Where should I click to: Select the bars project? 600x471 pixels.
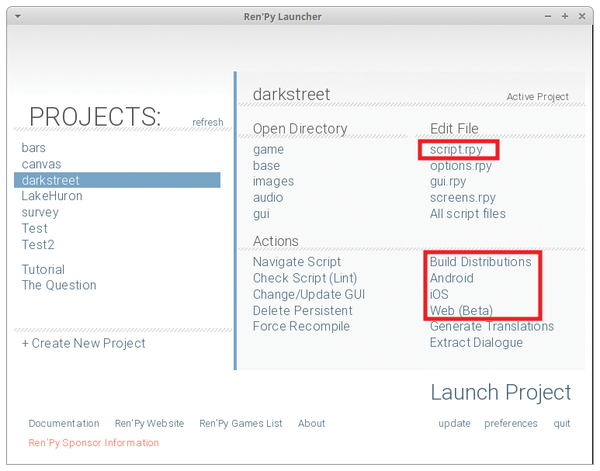[x=34, y=148]
